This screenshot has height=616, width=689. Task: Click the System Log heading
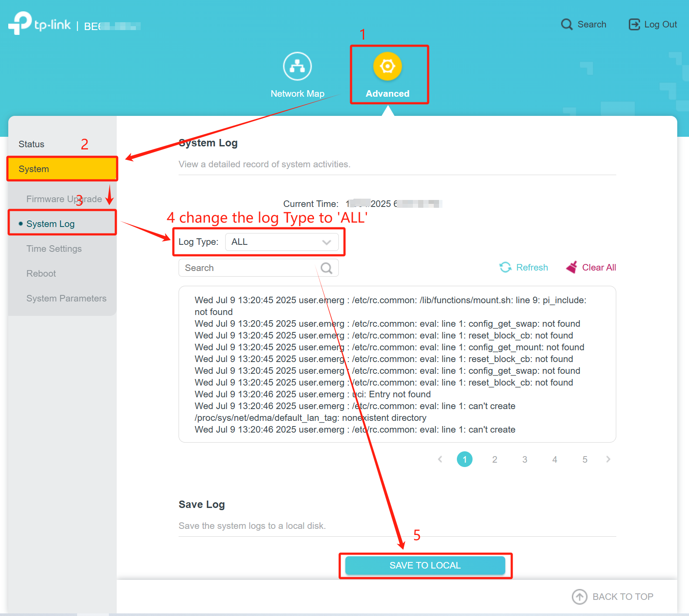pyautogui.click(x=208, y=143)
